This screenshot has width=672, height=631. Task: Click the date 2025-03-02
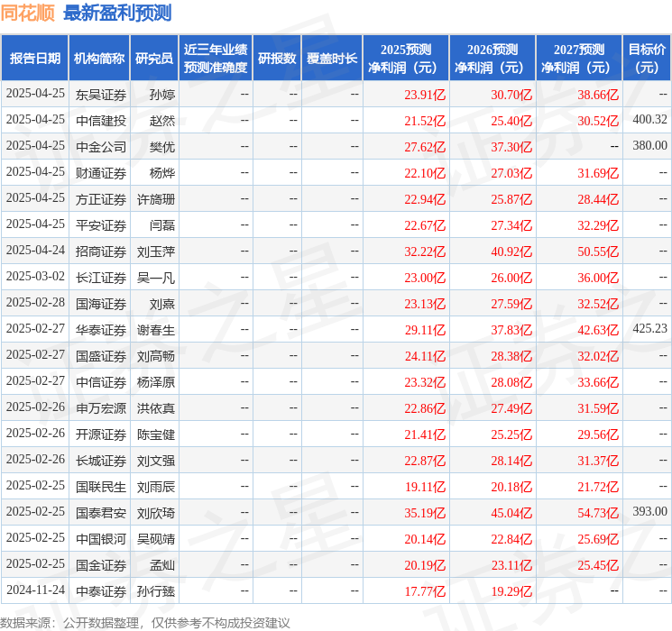(x=35, y=277)
